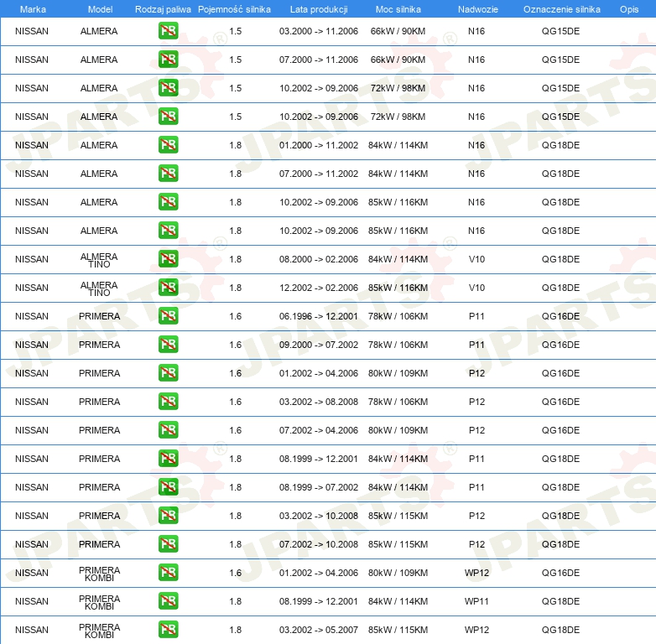Click fuel icon in Primera 08.1999 -> 07.2002 row
The image size is (656, 644).
[x=168, y=487]
